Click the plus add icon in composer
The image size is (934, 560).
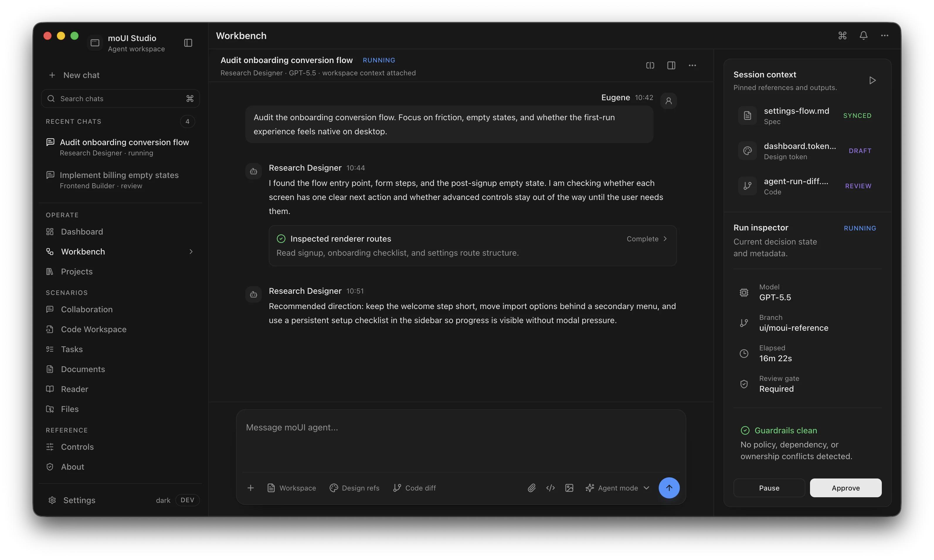point(250,488)
